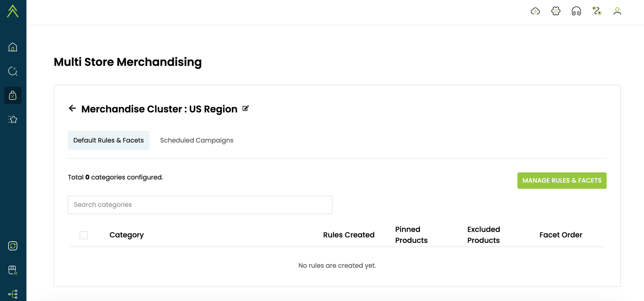Select the merchandising shopping bag icon
Screen dimensions: 644x301
click(13, 95)
